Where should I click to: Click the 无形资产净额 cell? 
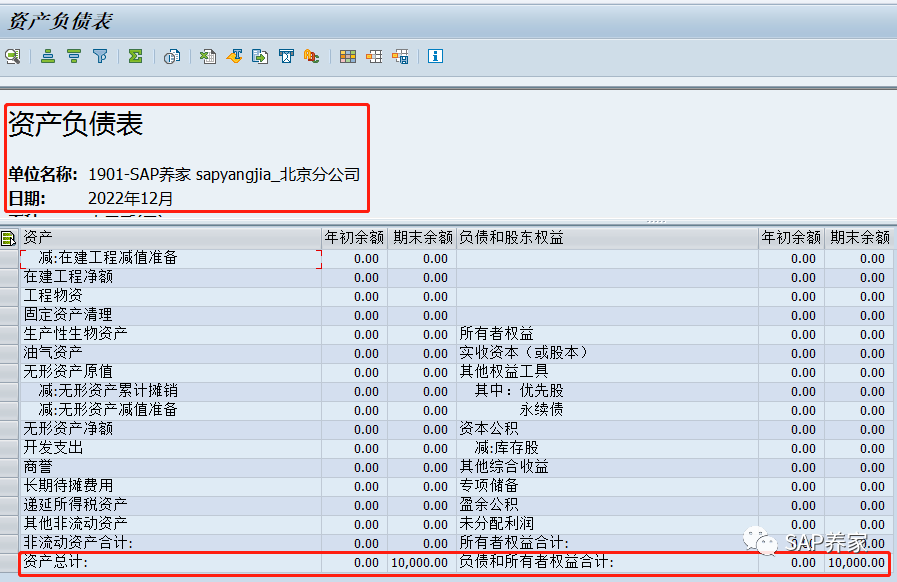(170, 429)
